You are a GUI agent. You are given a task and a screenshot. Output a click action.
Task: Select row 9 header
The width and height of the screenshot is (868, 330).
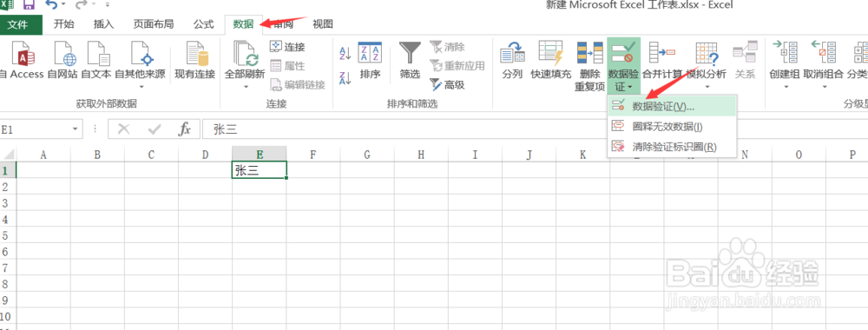point(8,300)
